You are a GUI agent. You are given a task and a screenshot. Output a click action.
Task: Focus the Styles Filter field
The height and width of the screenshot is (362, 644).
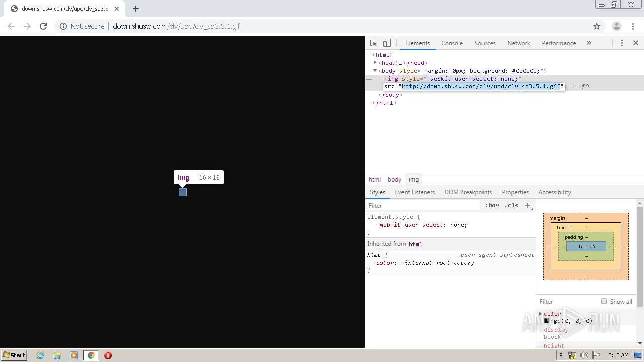423,206
